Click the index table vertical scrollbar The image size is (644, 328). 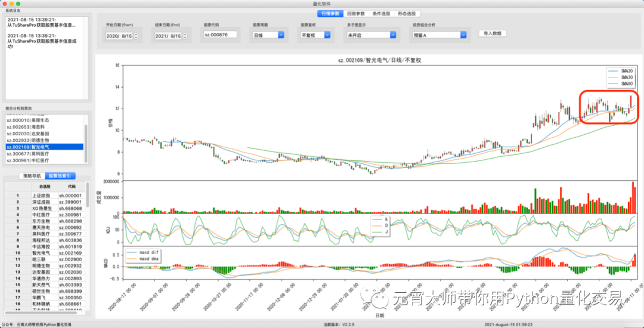click(x=88, y=195)
